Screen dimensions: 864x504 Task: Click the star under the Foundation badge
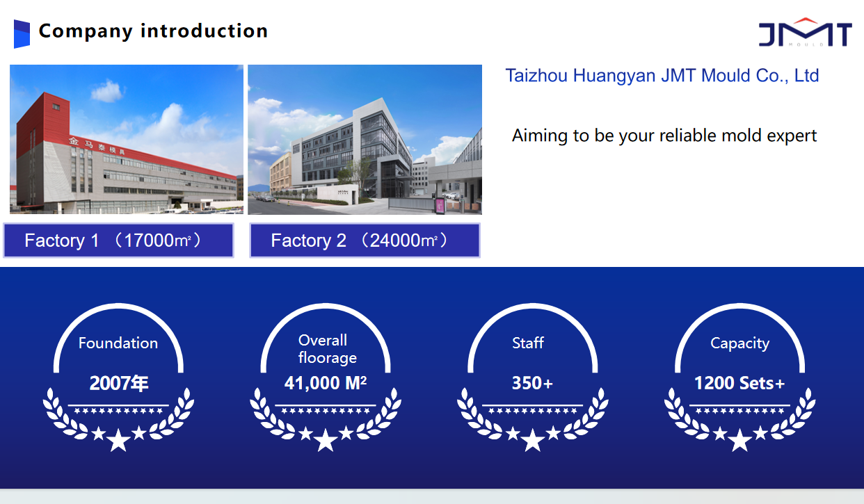click(x=118, y=438)
